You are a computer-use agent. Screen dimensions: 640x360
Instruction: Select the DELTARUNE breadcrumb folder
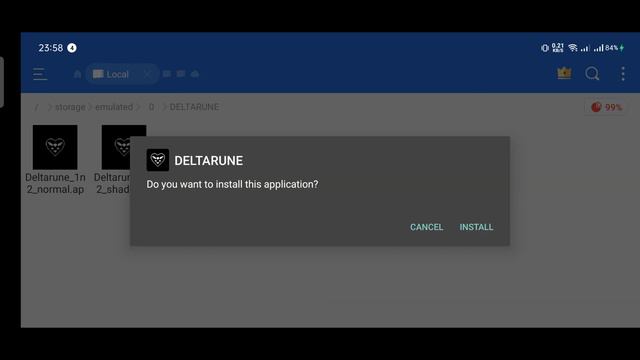tap(194, 107)
